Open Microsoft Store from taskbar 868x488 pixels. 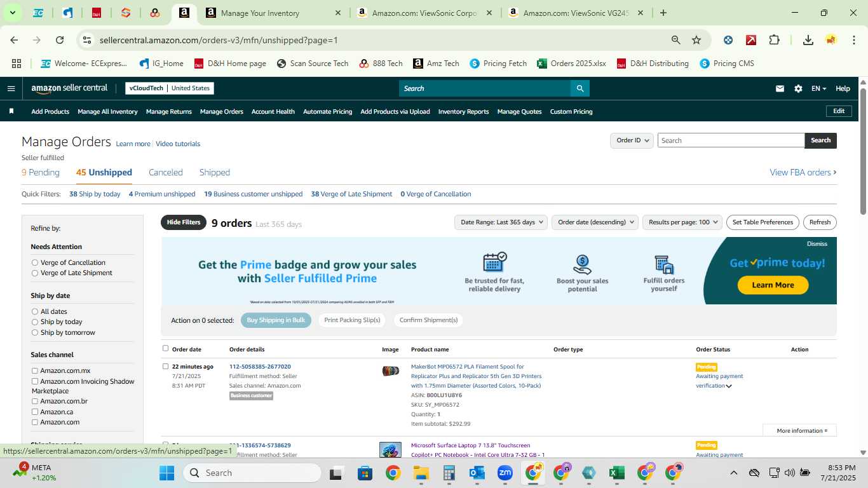click(365, 473)
